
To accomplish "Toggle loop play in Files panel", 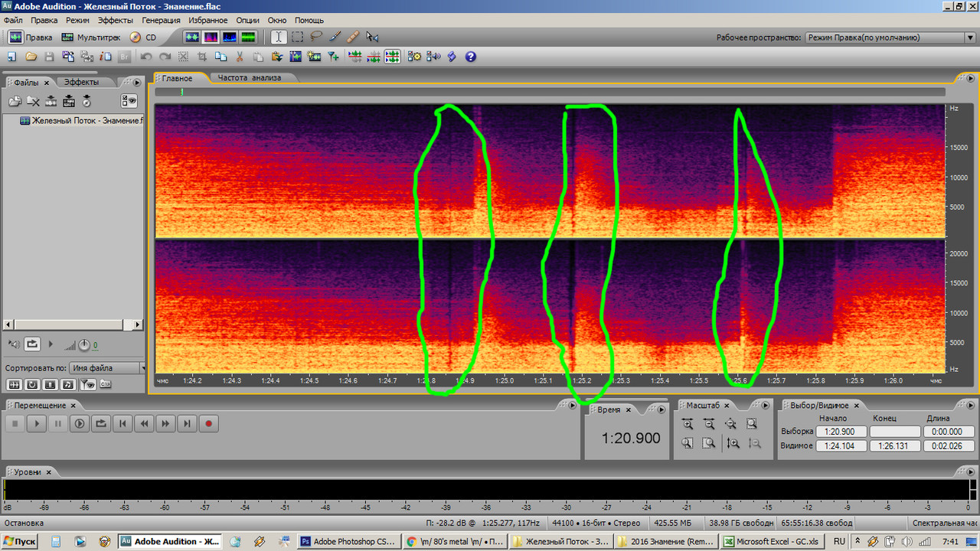I will point(32,344).
